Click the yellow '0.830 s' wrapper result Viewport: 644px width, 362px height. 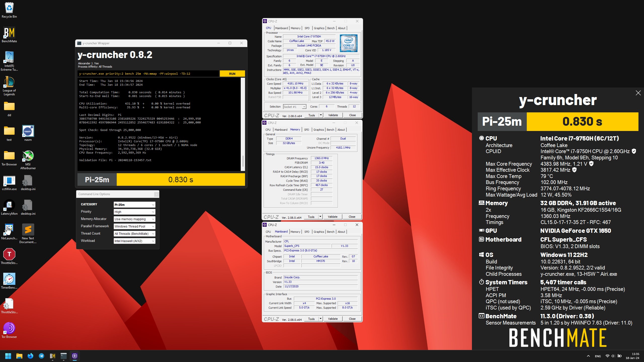(181, 180)
